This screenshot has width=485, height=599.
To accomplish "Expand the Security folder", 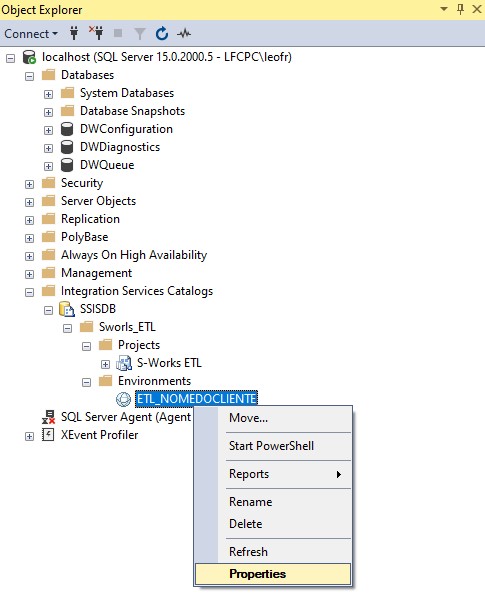I will [29, 184].
